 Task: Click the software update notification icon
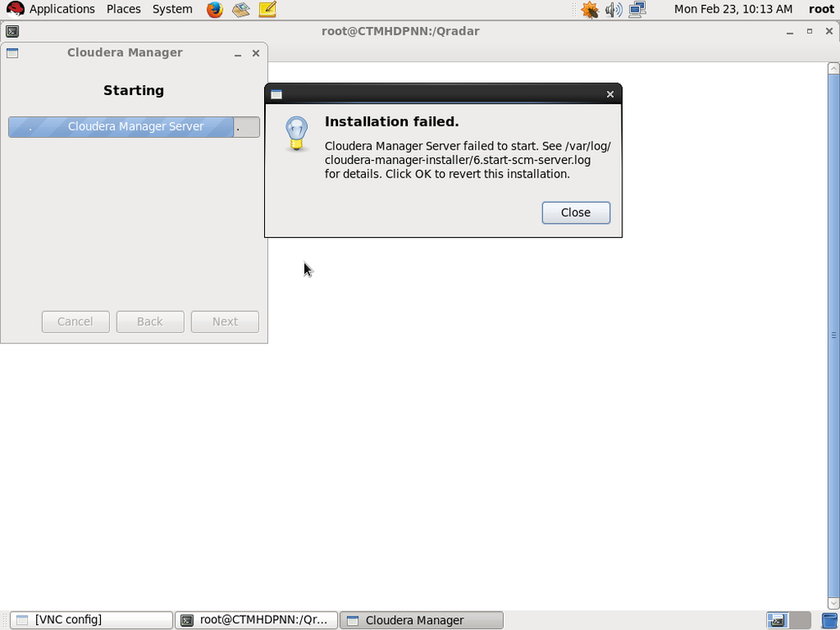click(589, 9)
